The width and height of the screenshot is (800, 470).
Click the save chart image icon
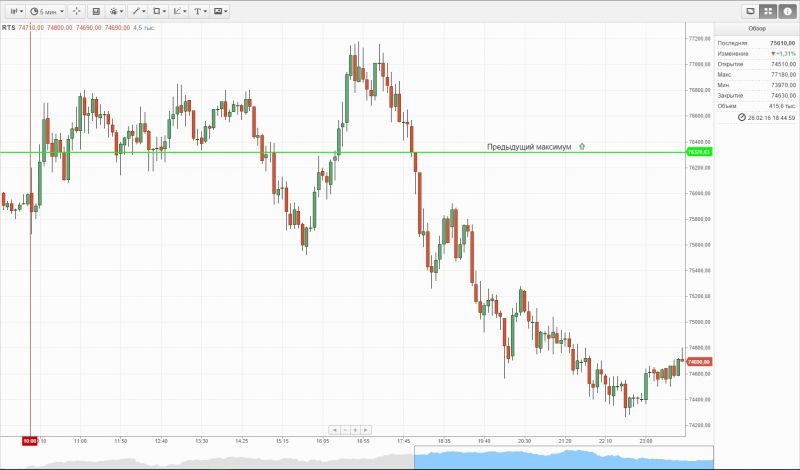[96, 11]
